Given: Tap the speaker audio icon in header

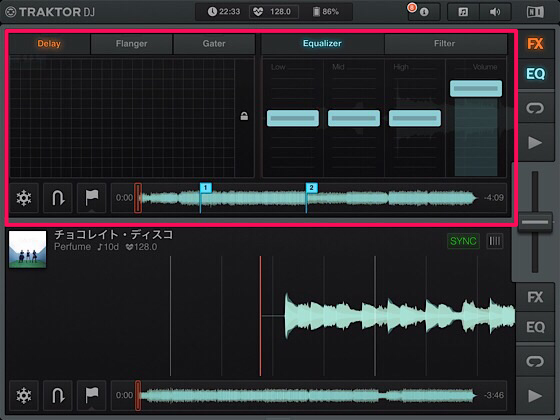Looking at the screenshot, I should tap(495, 12).
